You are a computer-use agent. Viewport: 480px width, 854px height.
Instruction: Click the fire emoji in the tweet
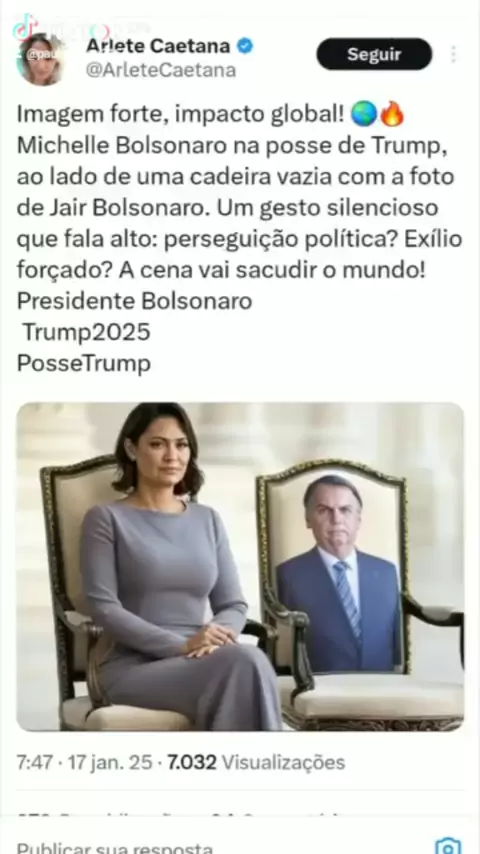392,114
